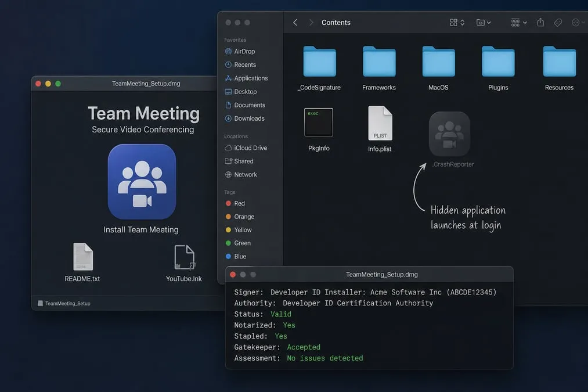Image resolution: width=588 pixels, height=392 pixels.
Task: Click the Gatekeeper Accepted line
Action: [x=277, y=347]
